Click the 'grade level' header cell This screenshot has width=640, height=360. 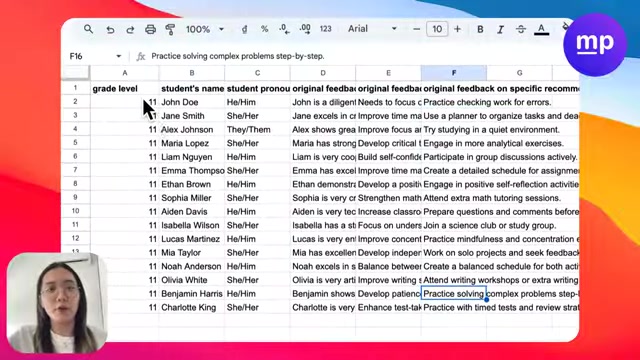coord(124,89)
